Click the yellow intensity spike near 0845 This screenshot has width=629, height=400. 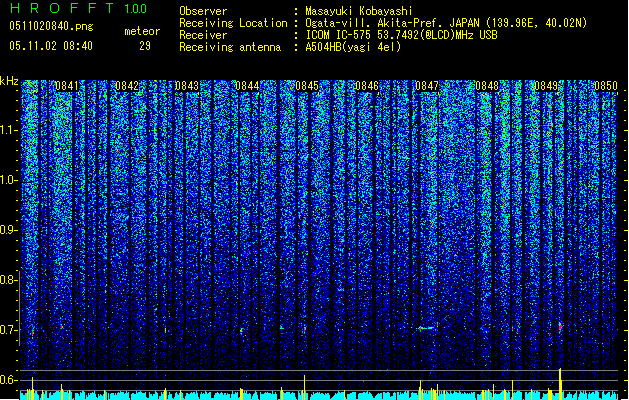point(304,387)
